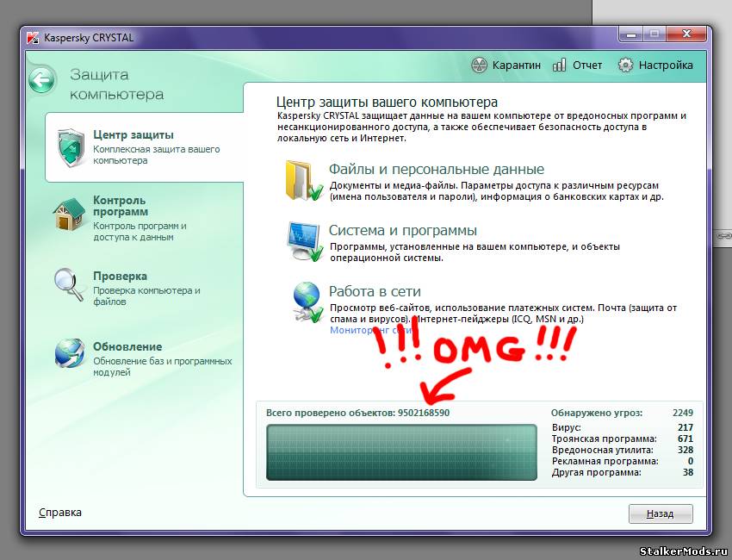The width and height of the screenshot is (732, 560).
Task: Click the Работа в сети globe icon
Action: click(x=307, y=302)
